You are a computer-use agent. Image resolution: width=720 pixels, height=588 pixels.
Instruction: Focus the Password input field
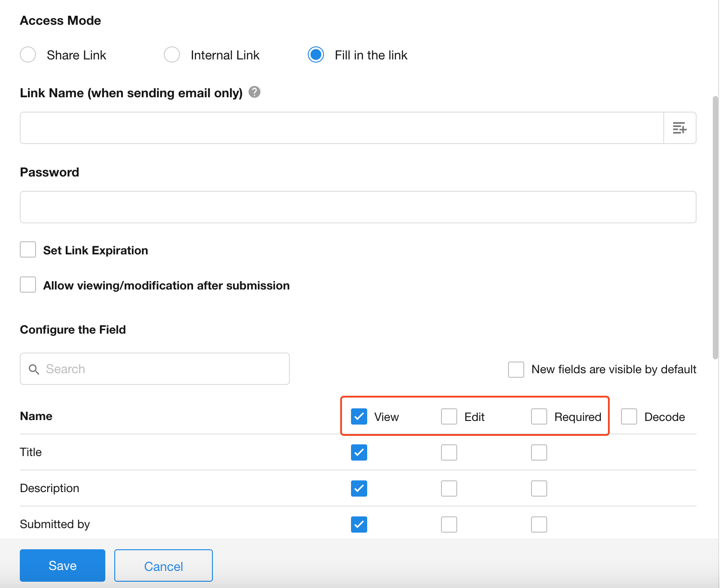pyautogui.click(x=358, y=207)
